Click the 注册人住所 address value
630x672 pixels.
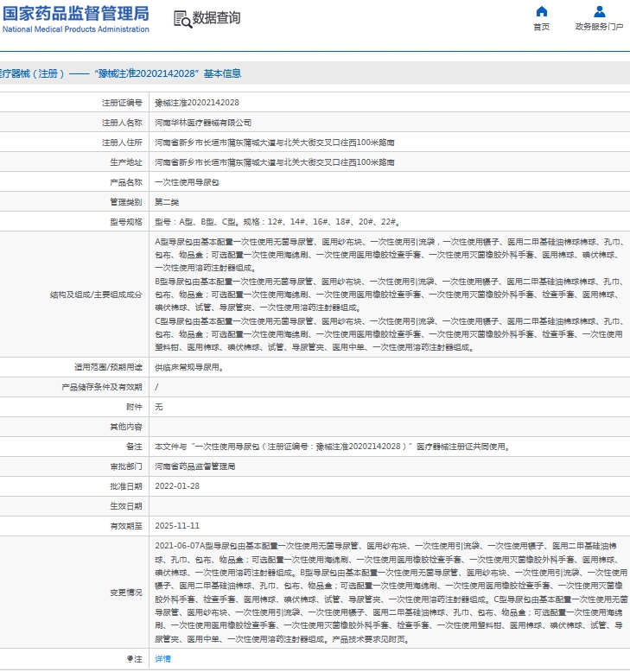click(x=275, y=143)
